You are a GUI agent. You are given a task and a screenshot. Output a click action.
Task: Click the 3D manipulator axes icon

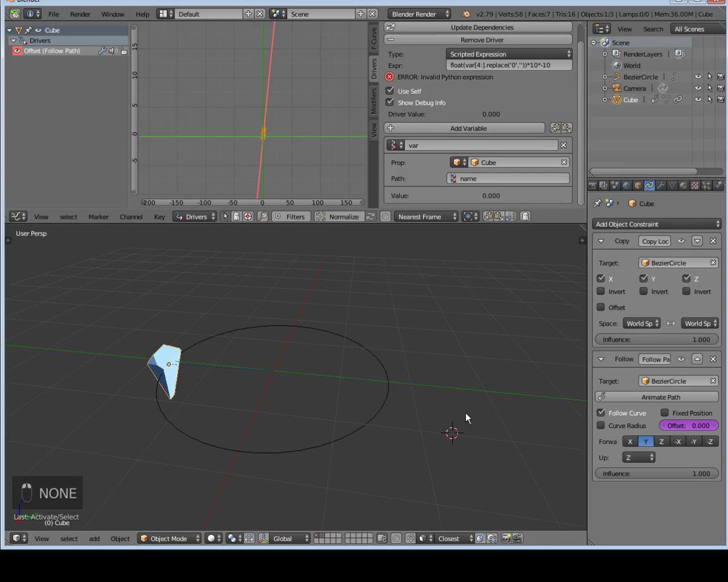(x=264, y=538)
